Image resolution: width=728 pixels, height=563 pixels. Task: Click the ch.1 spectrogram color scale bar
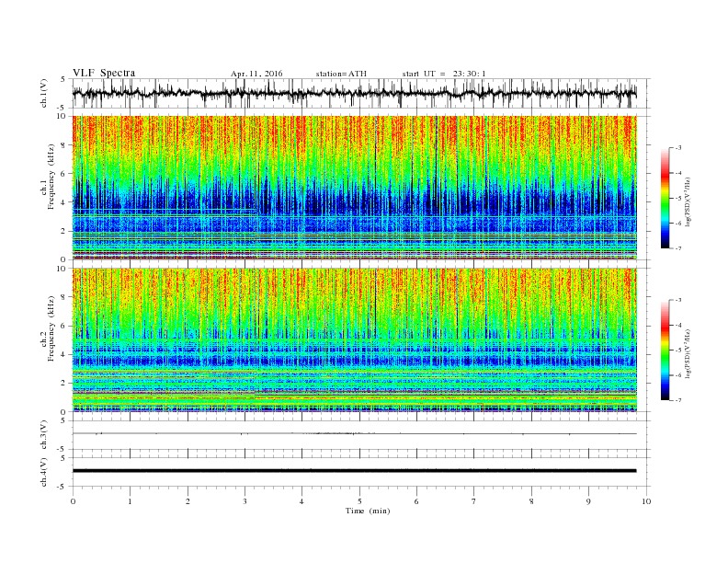665,198
